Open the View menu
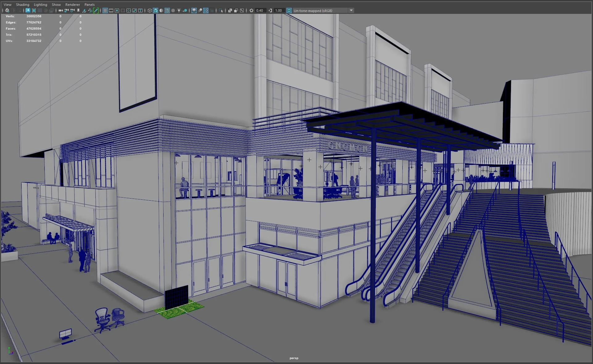The width and height of the screenshot is (593, 364). pyautogui.click(x=7, y=5)
